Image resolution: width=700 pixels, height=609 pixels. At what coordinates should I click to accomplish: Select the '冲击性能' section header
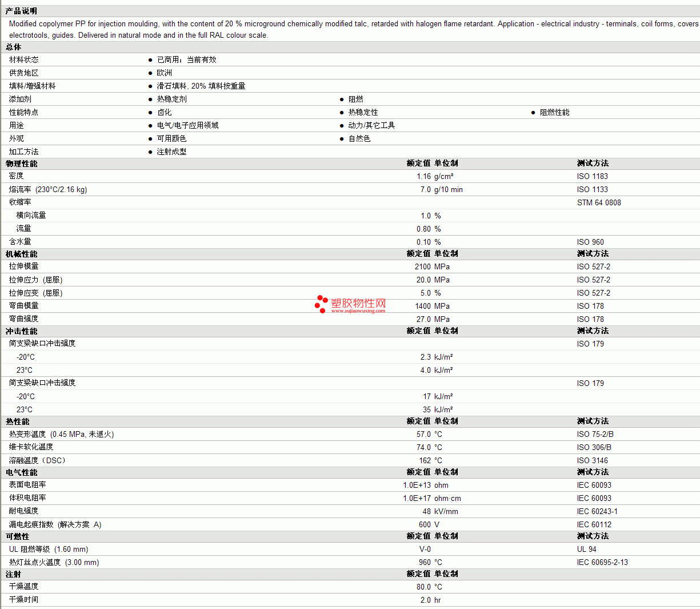22,331
